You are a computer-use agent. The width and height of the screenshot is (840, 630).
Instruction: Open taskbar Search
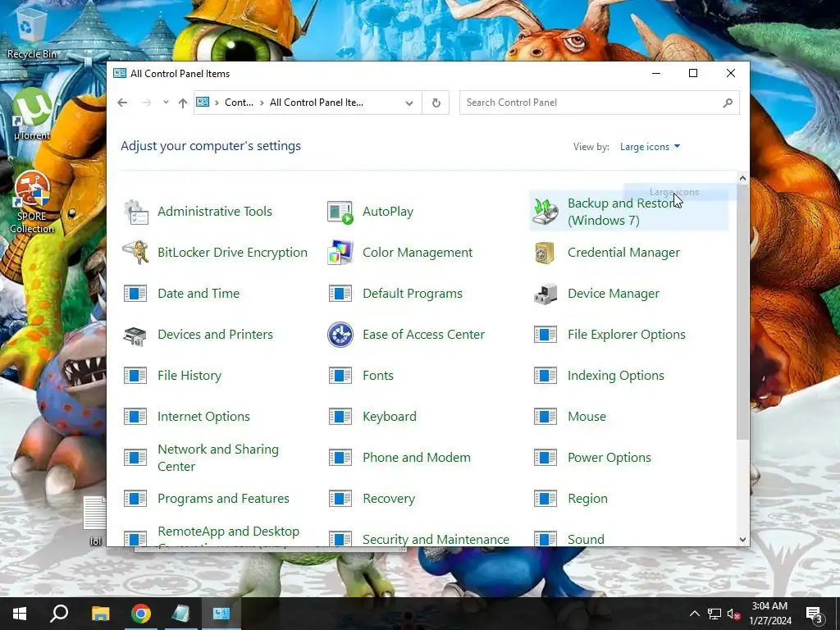[x=59, y=614]
